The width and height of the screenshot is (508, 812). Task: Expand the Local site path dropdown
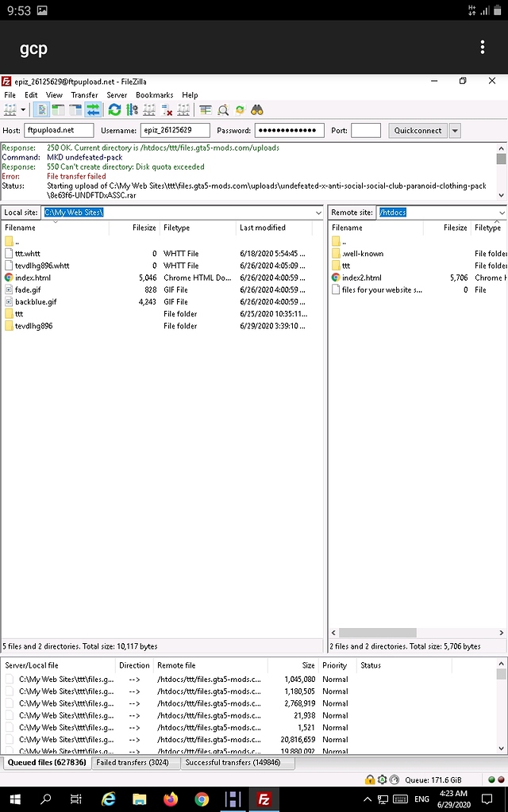coord(318,213)
